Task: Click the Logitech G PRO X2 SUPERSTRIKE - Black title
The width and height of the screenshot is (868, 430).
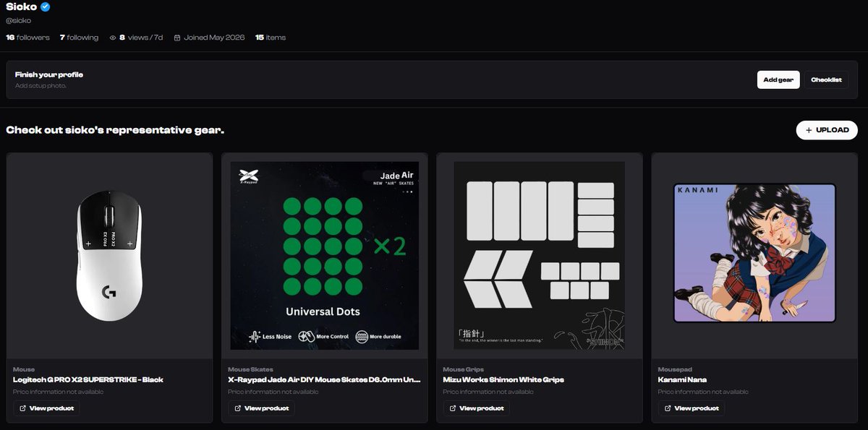Action: tap(88, 379)
